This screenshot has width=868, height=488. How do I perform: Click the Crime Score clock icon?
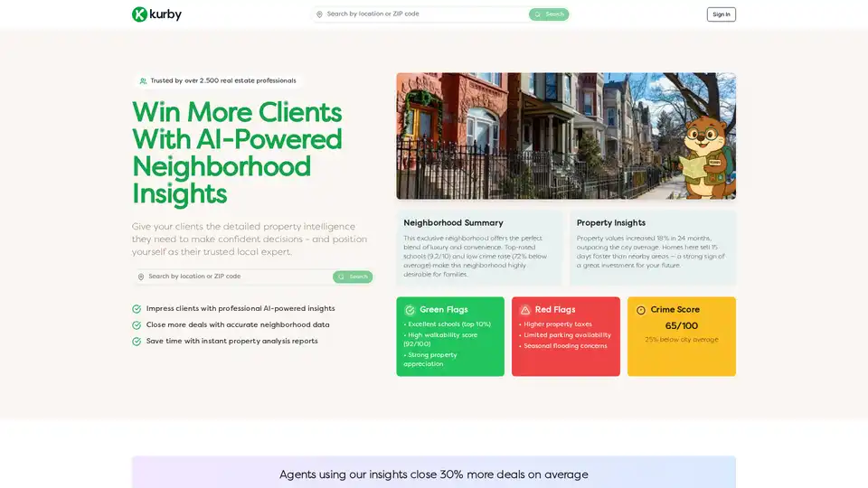641,310
